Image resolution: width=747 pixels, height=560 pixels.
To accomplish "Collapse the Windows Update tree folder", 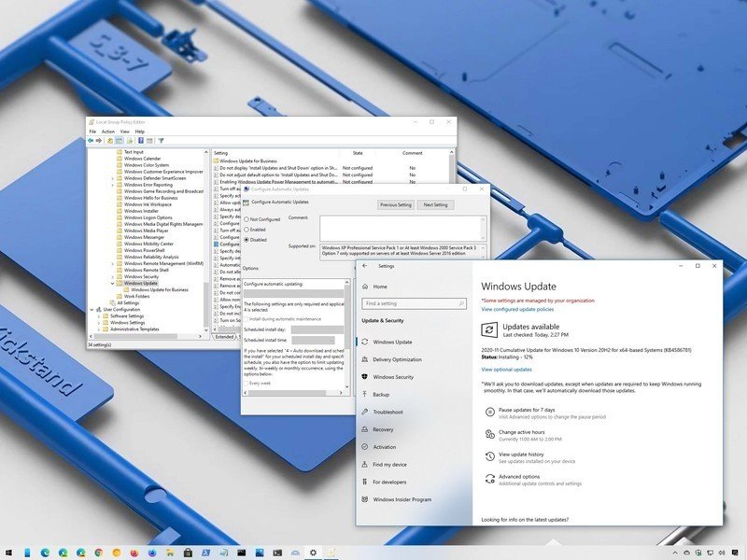I will (x=113, y=284).
